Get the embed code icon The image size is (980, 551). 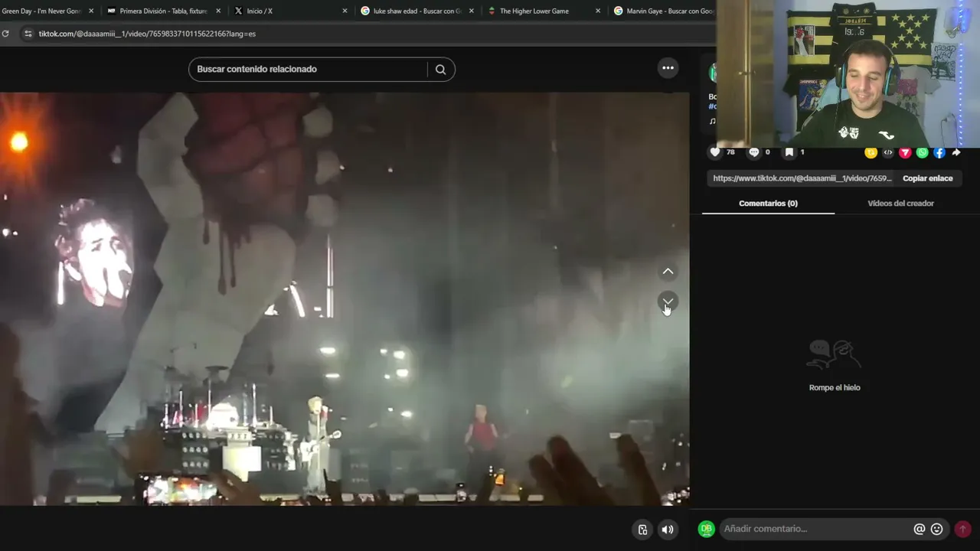888,152
